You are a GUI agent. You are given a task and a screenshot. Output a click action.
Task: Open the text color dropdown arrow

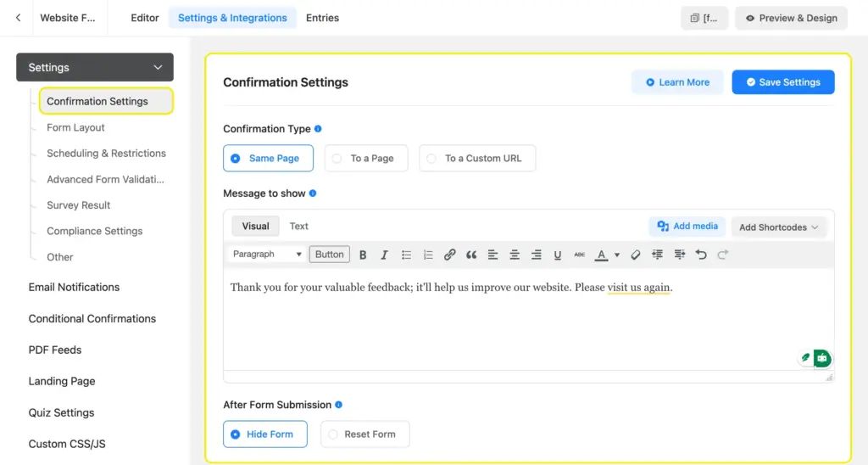[x=617, y=255]
